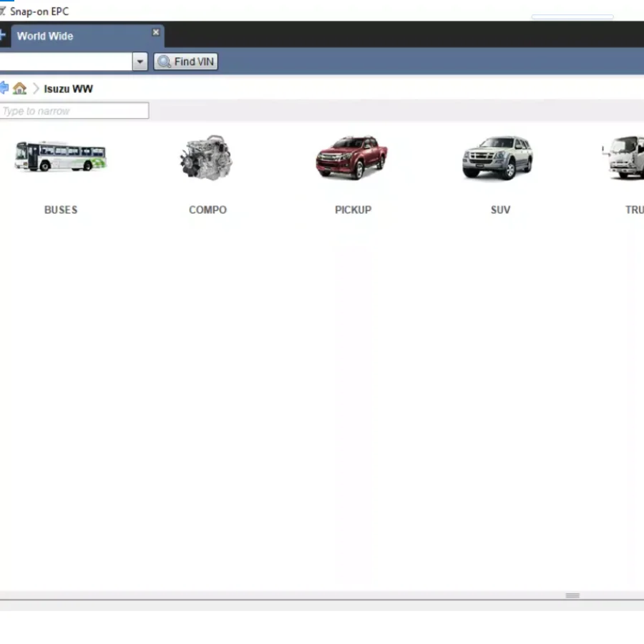Open a new catalog tab with the plus icon

[x=2, y=35]
